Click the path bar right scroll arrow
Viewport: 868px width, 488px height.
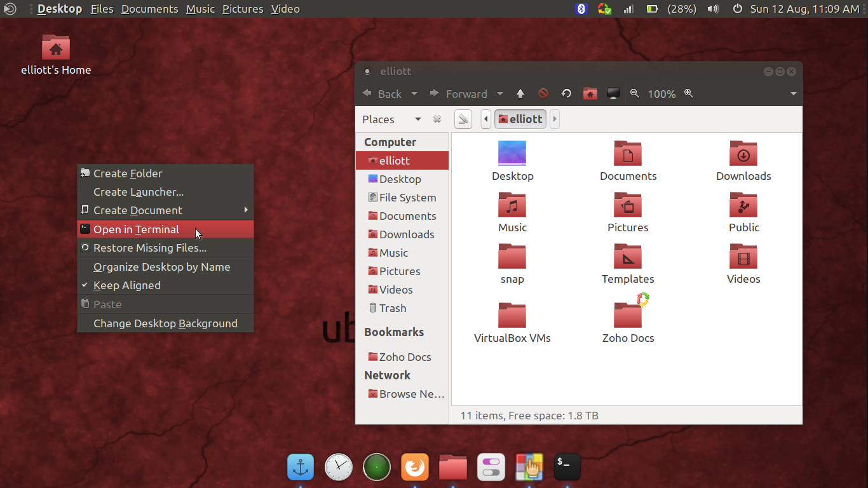555,119
